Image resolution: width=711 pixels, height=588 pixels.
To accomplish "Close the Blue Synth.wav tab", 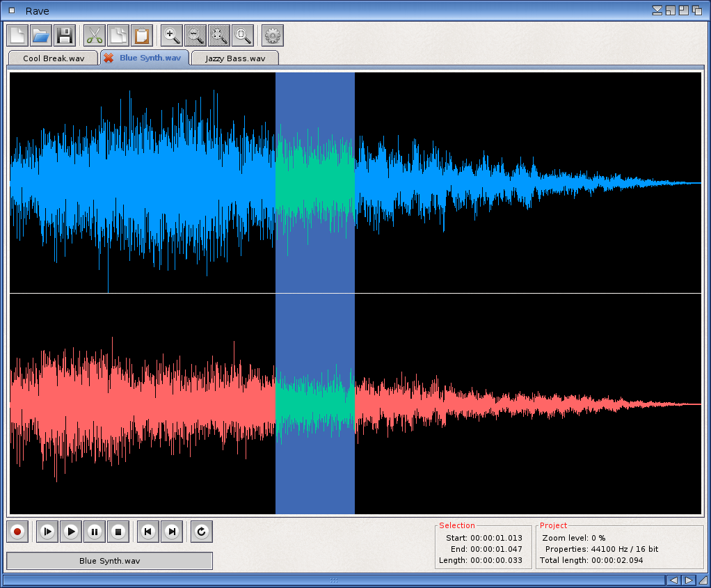I will (x=109, y=58).
